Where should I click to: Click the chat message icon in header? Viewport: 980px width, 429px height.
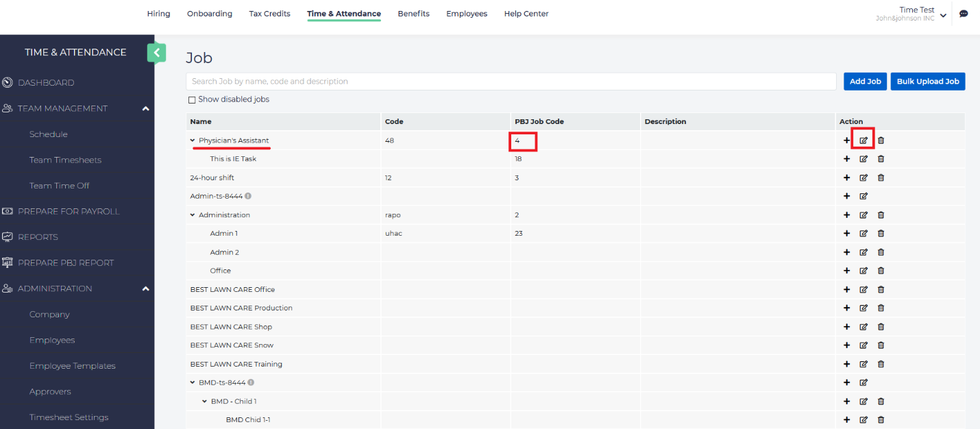point(964,14)
